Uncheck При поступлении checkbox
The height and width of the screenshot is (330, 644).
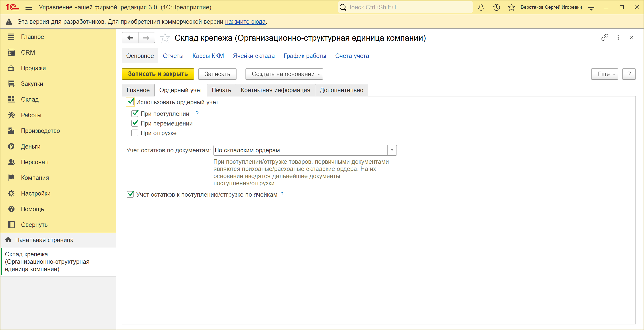pyautogui.click(x=135, y=113)
